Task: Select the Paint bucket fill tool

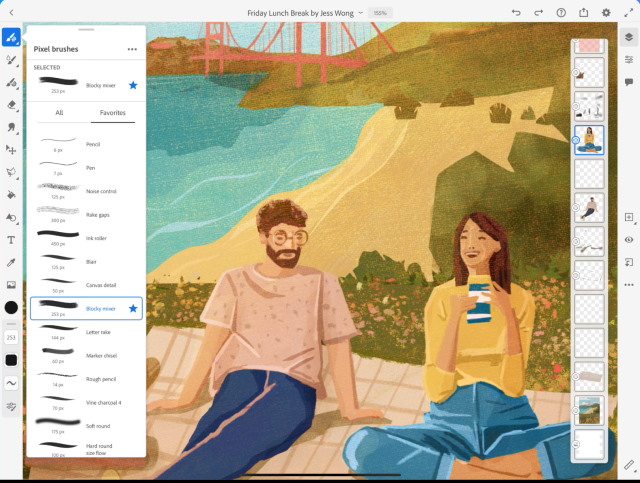Action: pos(11,195)
